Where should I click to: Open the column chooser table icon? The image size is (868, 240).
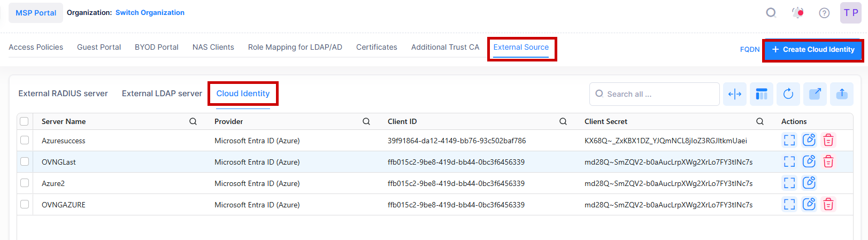click(762, 94)
